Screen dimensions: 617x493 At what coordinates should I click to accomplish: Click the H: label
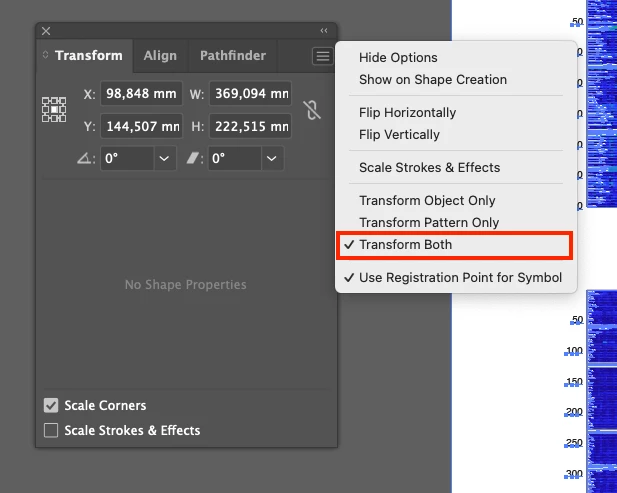198,127
